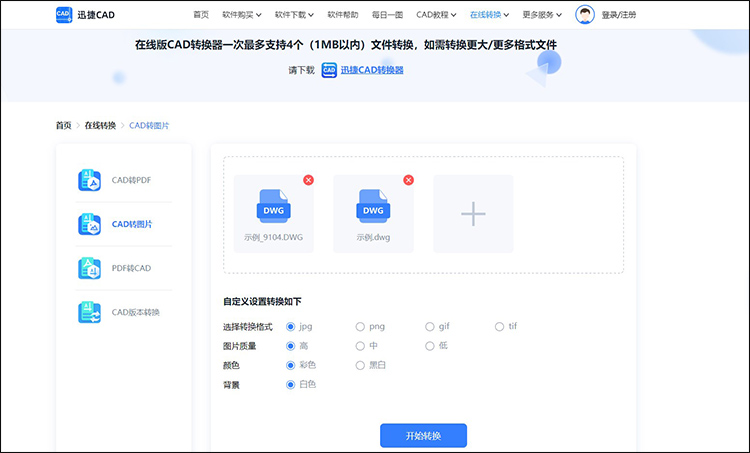Click the DWG icon of 示例.dwg
The height and width of the screenshot is (453, 750).
[373, 206]
